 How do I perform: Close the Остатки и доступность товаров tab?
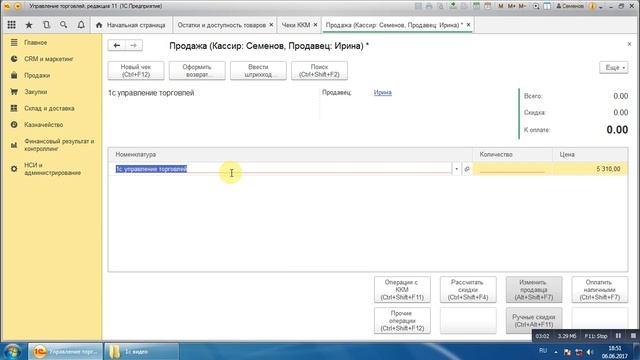(x=271, y=25)
